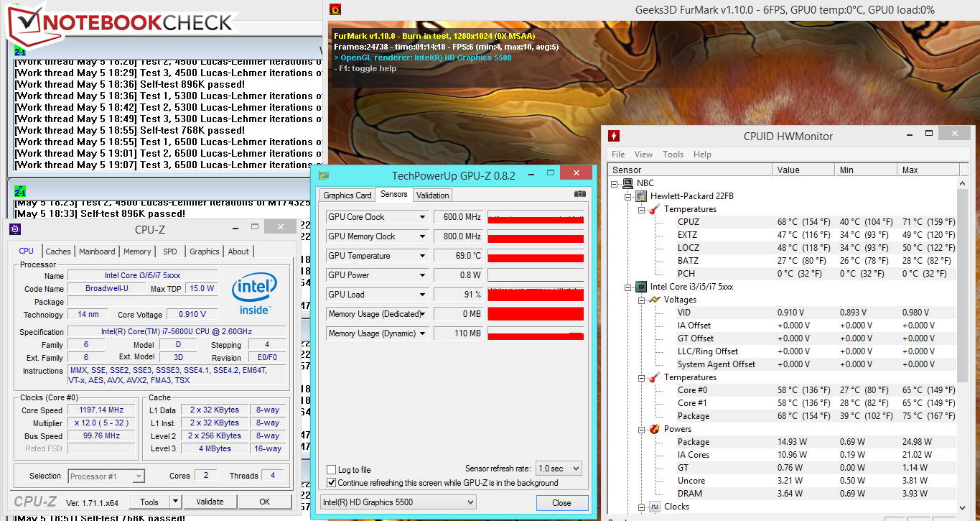
Task: Enable Log to file in GPU-Z
Action: point(331,470)
